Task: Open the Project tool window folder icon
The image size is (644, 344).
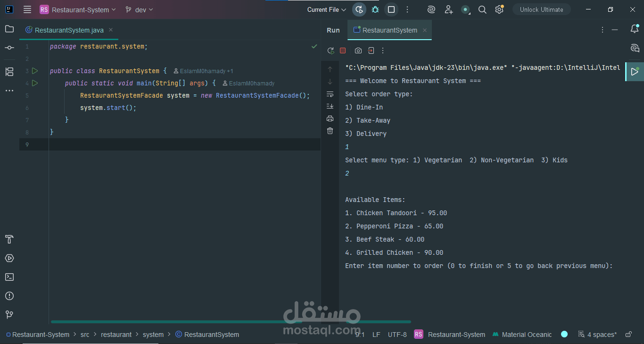Action: point(9,29)
